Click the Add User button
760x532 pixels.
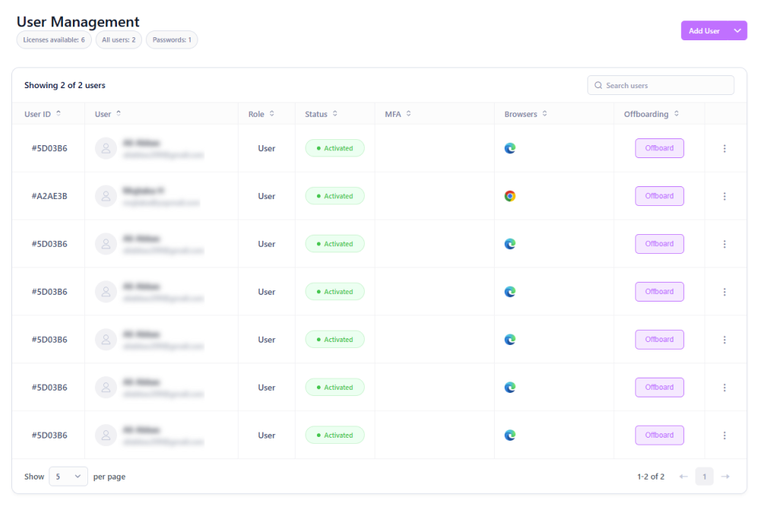click(704, 31)
